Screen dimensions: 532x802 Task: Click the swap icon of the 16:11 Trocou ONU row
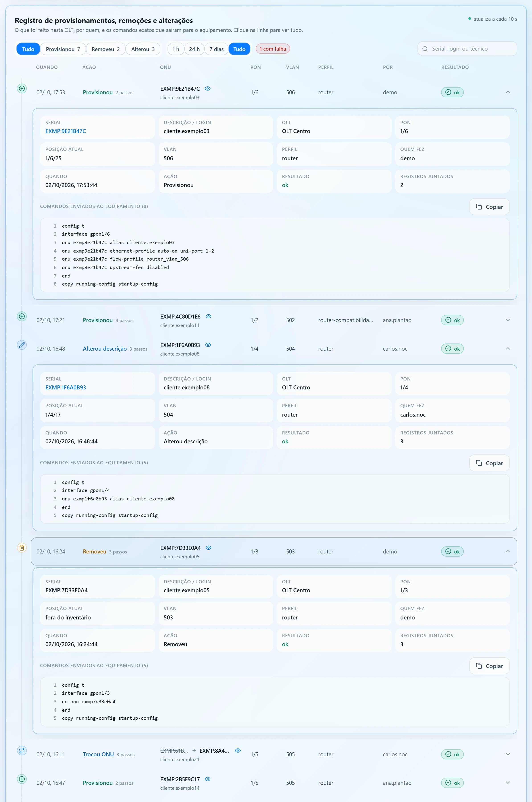(x=22, y=751)
